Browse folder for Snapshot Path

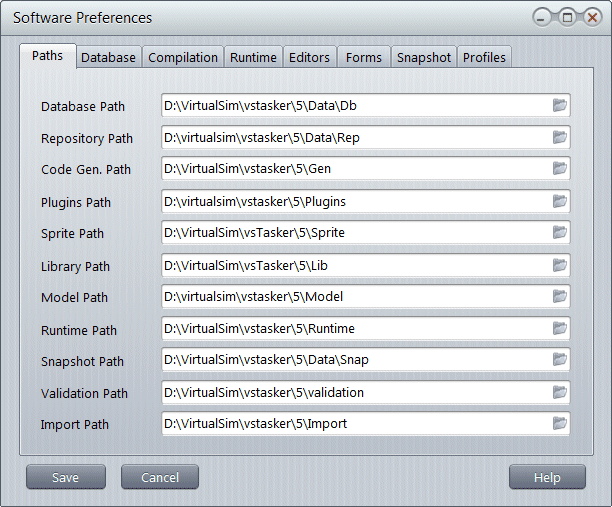point(560,360)
